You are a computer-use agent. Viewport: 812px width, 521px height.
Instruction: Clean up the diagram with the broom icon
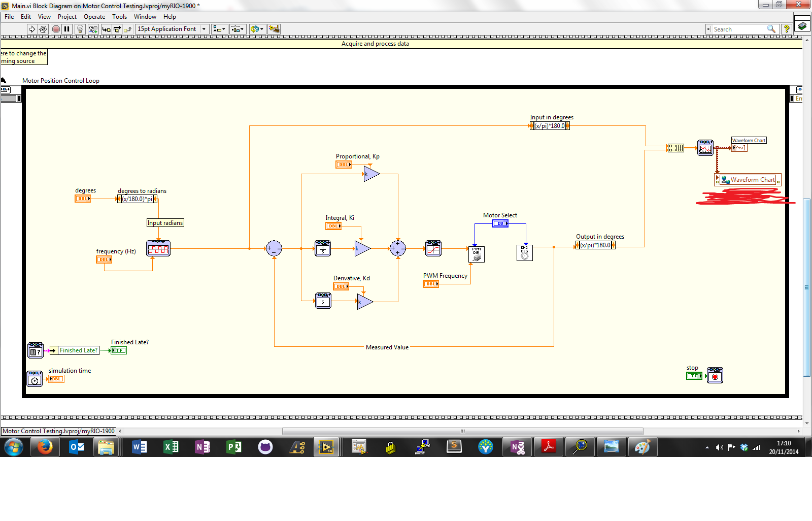(x=274, y=29)
